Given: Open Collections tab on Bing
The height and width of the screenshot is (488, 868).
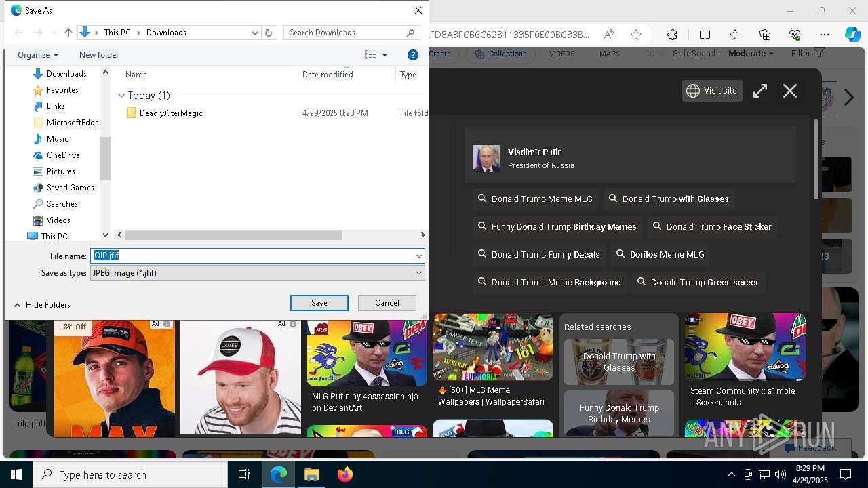Looking at the screenshot, I should tap(500, 54).
